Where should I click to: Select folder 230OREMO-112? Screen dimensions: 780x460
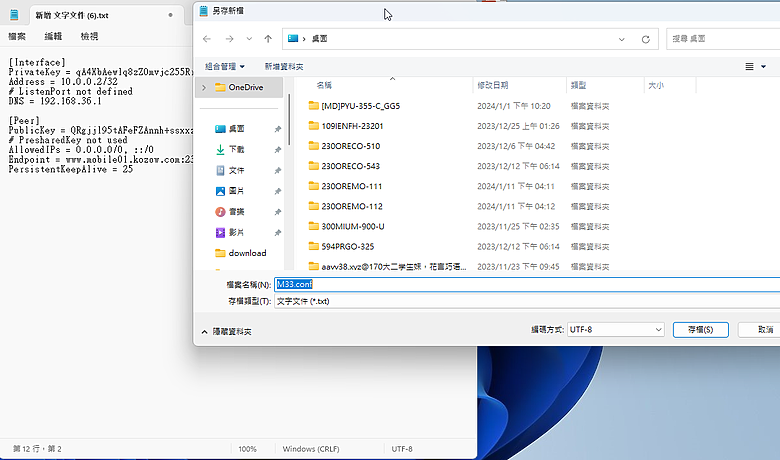click(352, 206)
